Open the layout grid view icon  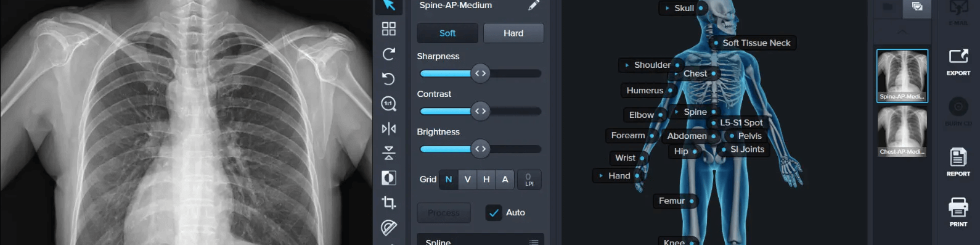click(388, 28)
